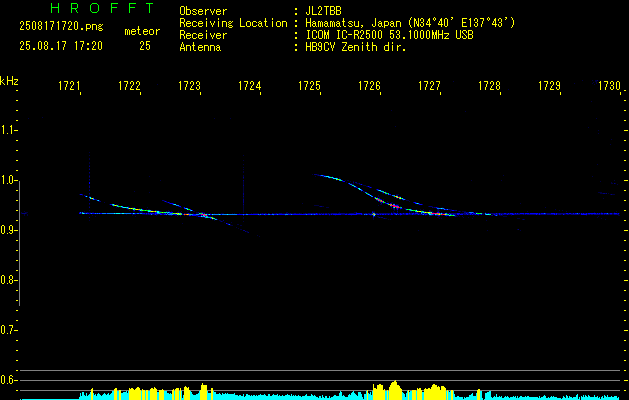Click the bright meteor echo near 1726
This screenshot has height=400, width=629.
pyautogui.click(x=395, y=206)
